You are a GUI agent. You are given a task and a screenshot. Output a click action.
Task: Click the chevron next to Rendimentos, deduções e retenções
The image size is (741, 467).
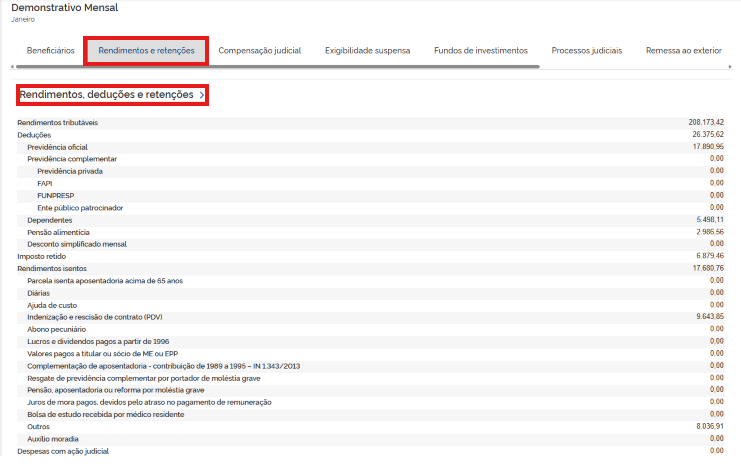[x=202, y=95]
